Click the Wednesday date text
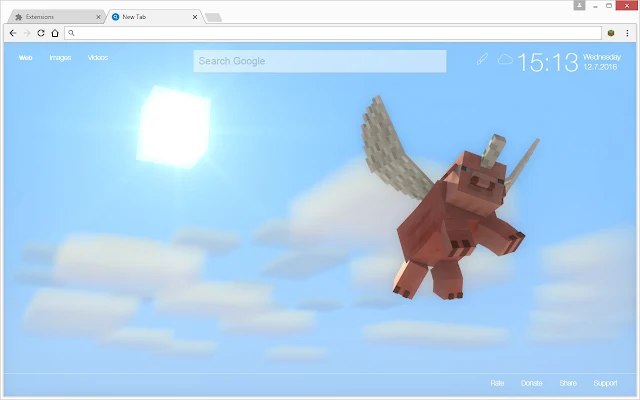The height and width of the screenshot is (400, 640). (x=602, y=57)
